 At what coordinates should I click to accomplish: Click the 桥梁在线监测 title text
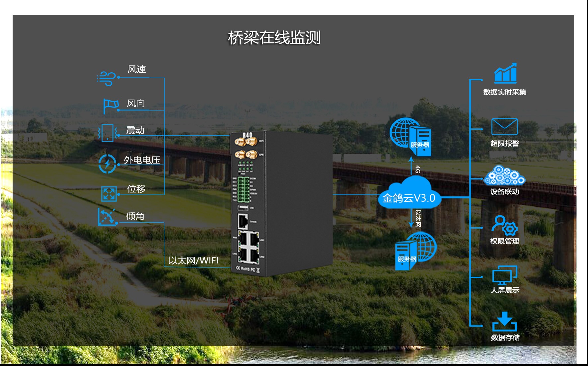pyautogui.click(x=274, y=37)
